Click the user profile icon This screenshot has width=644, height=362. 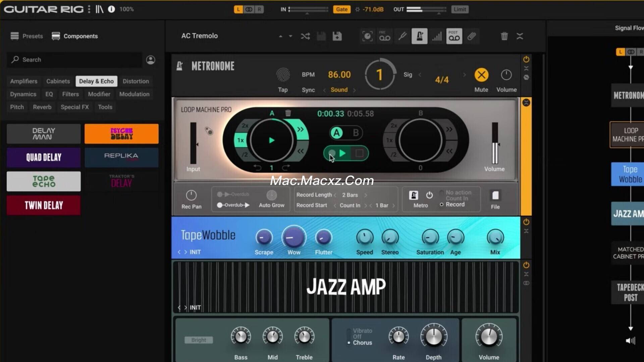tap(151, 60)
